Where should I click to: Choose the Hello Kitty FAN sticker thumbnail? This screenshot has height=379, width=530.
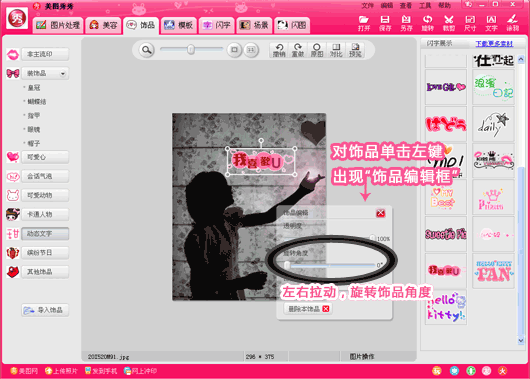click(493, 271)
